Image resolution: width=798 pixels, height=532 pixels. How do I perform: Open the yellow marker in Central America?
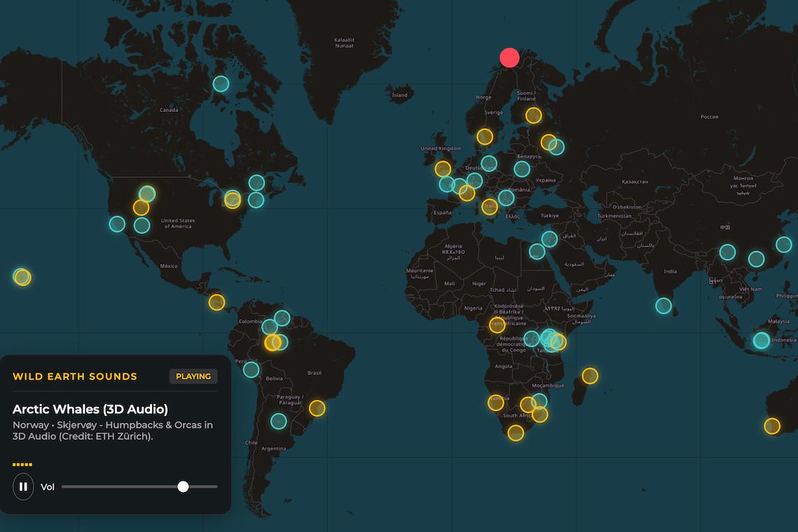tap(217, 302)
